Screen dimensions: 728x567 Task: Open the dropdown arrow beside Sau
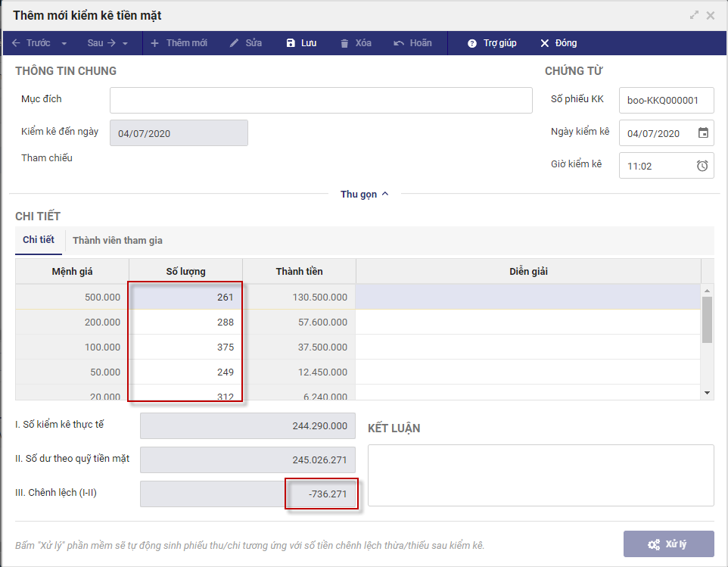click(126, 44)
